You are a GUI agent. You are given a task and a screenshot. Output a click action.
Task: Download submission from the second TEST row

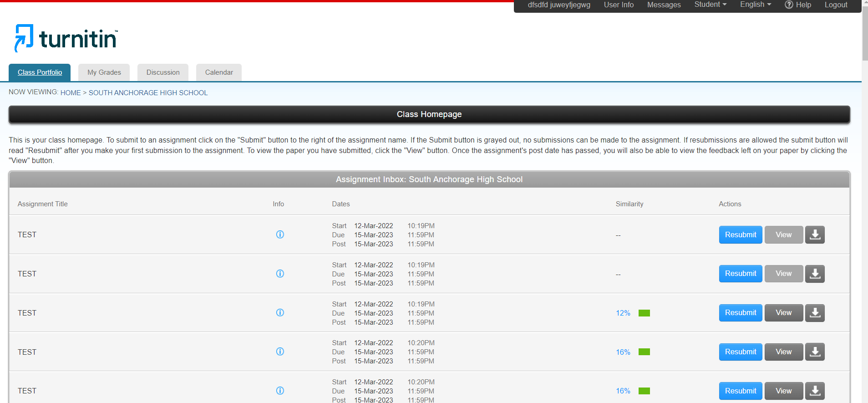pyautogui.click(x=815, y=274)
